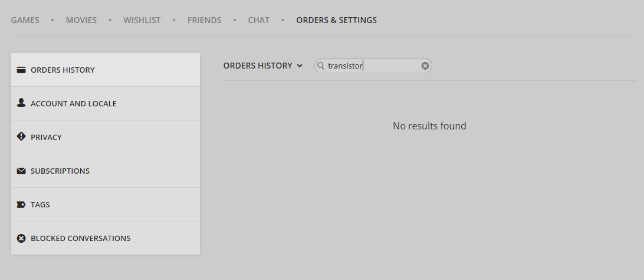Go to the Games tab

click(x=25, y=20)
